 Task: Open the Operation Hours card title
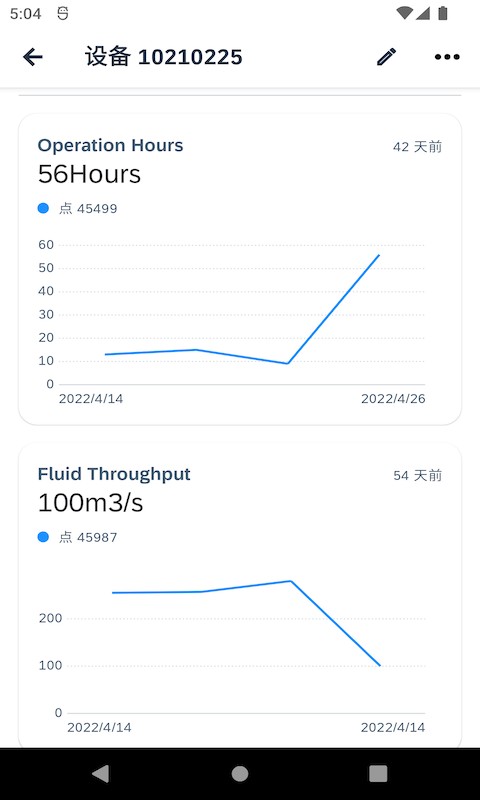pyautogui.click(x=110, y=145)
